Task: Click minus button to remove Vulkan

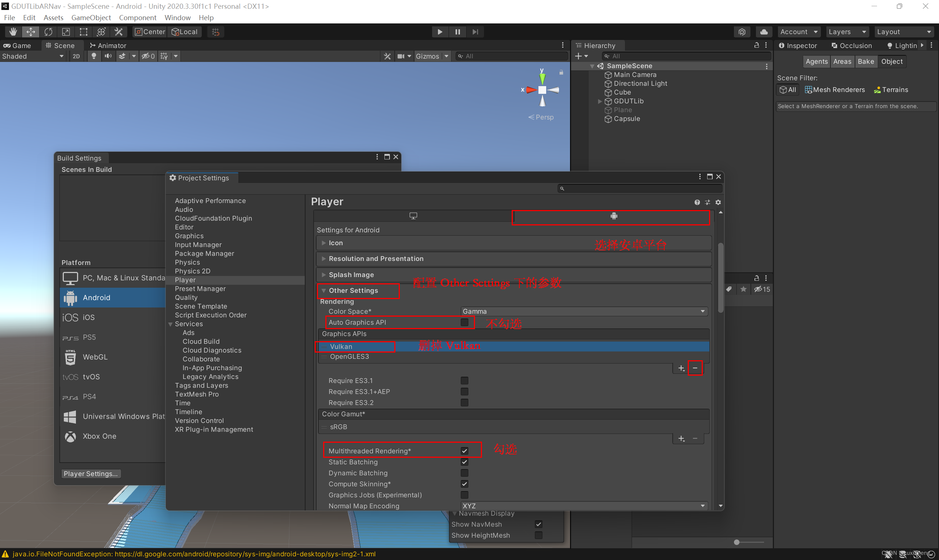Action: (x=695, y=368)
